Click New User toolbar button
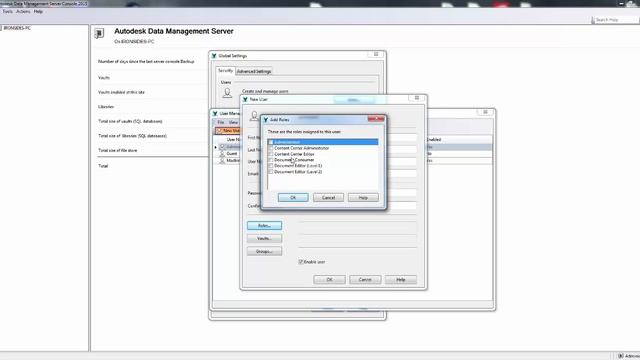Screen dimensions: 640x360 click(228, 131)
